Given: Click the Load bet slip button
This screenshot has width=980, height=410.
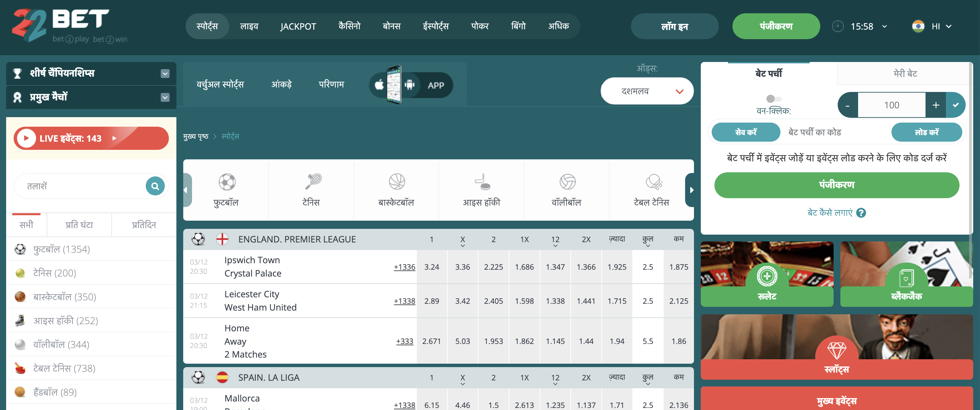Looking at the screenshot, I should pyautogui.click(x=926, y=132).
